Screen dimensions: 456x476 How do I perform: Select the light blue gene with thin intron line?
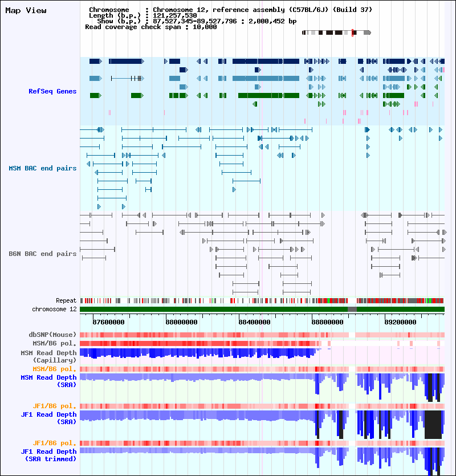pos(128,79)
